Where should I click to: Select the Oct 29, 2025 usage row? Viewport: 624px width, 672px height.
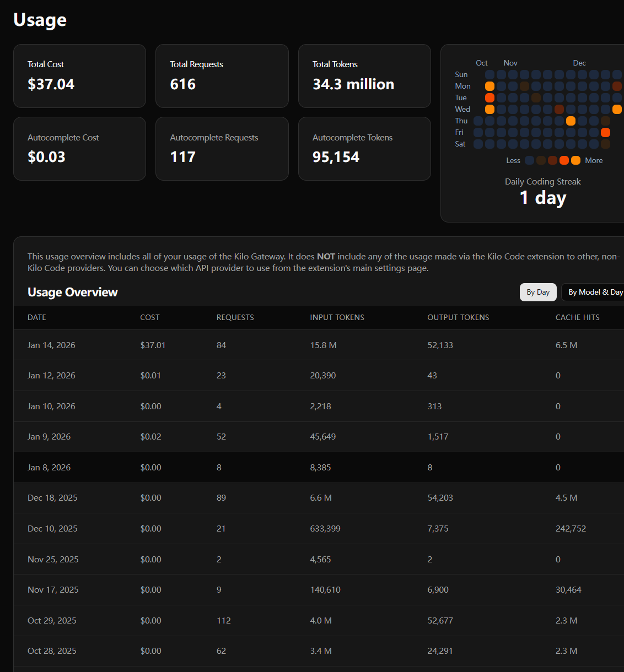[319, 620]
